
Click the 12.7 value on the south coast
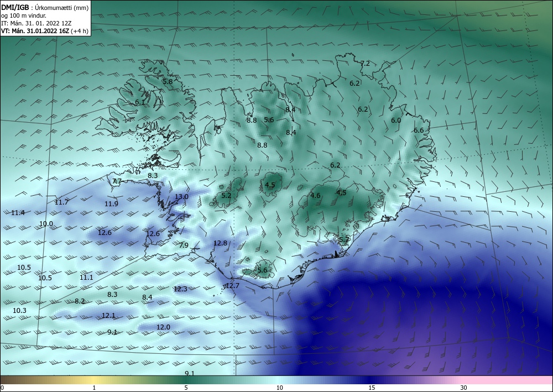(x=232, y=285)
